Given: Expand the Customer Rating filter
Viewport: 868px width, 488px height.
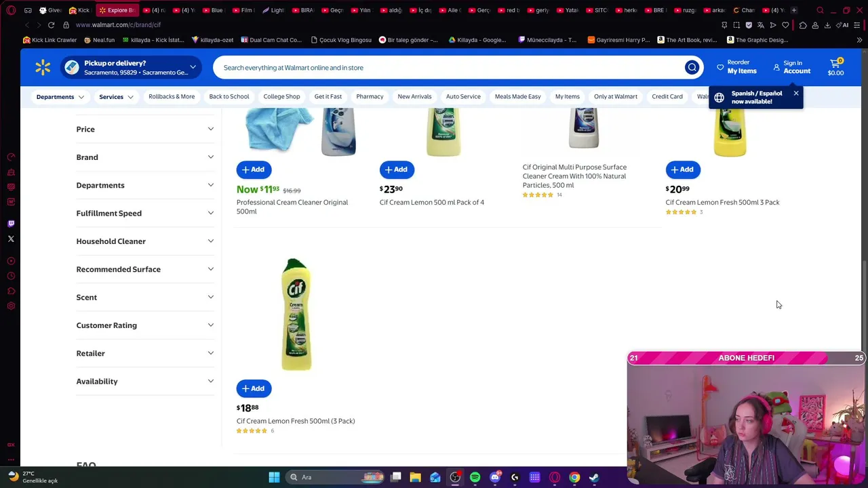Looking at the screenshot, I should 145,325.
